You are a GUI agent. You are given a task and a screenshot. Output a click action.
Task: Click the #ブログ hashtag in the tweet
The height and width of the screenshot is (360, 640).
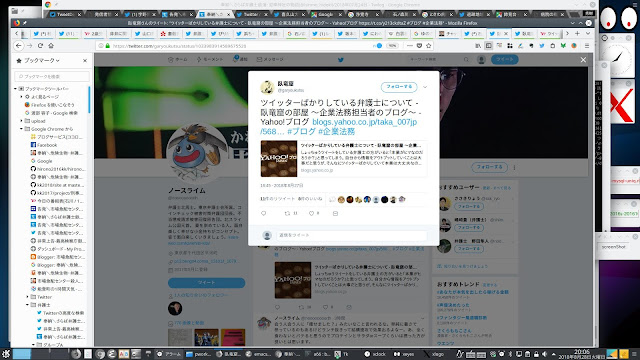pyautogui.click(x=301, y=131)
